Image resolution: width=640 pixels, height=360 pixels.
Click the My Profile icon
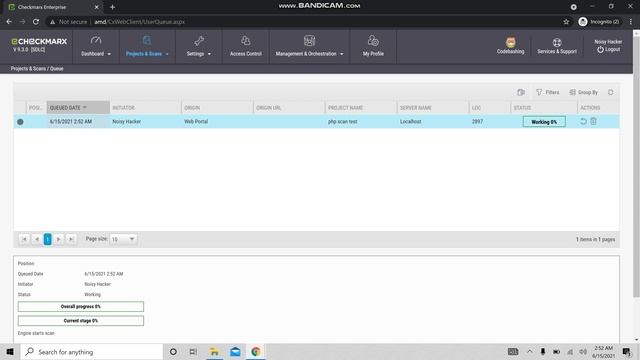tap(373, 40)
